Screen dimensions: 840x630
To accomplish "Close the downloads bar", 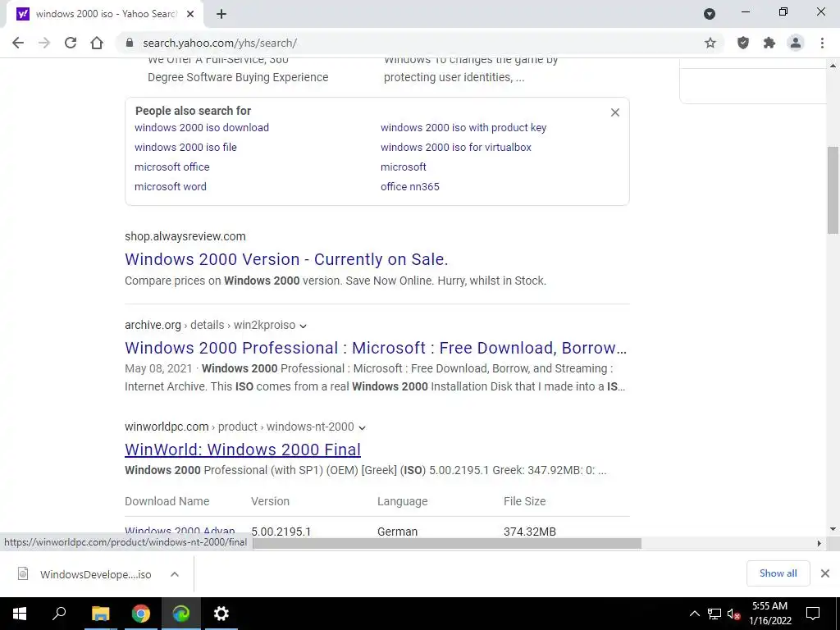I will coord(825,573).
